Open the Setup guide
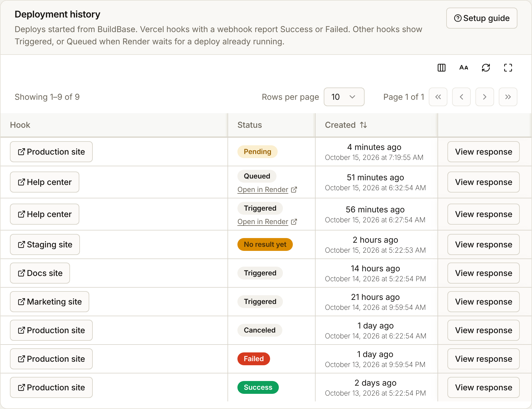The image size is (532, 409). pyautogui.click(x=482, y=18)
